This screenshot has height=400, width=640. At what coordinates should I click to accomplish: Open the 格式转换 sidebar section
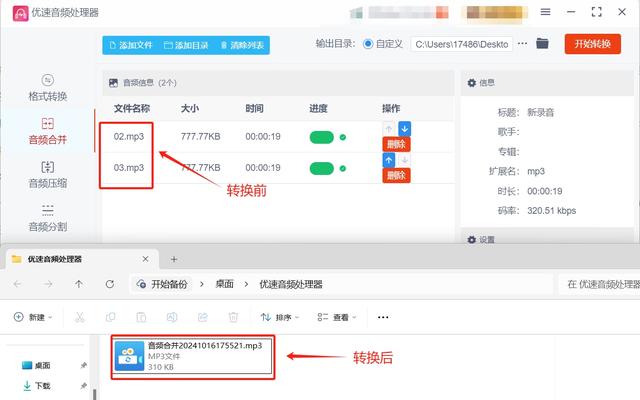48,88
